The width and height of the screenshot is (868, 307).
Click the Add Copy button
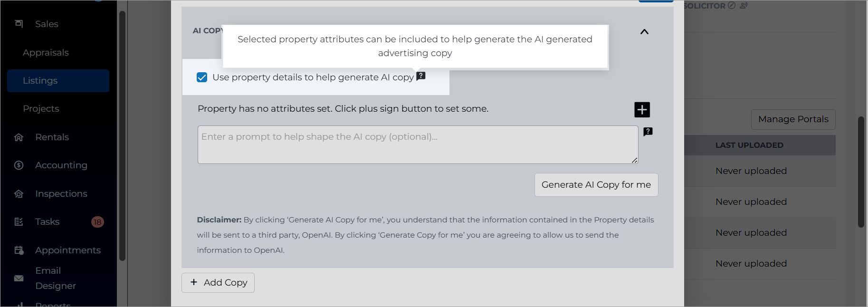pyautogui.click(x=218, y=283)
